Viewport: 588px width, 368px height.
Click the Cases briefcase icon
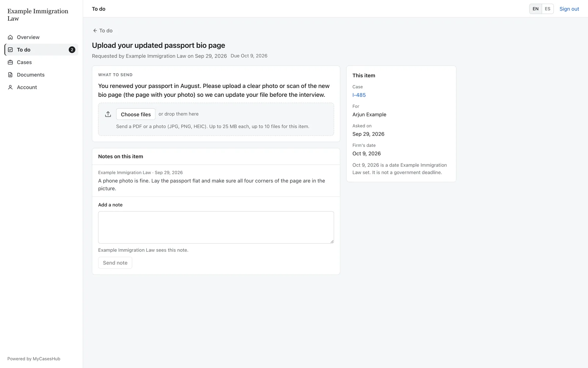click(10, 62)
